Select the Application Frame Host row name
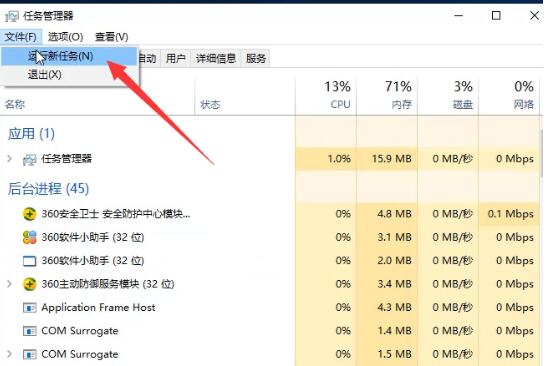Image resolution: width=550 pixels, height=366 pixels. point(98,307)
